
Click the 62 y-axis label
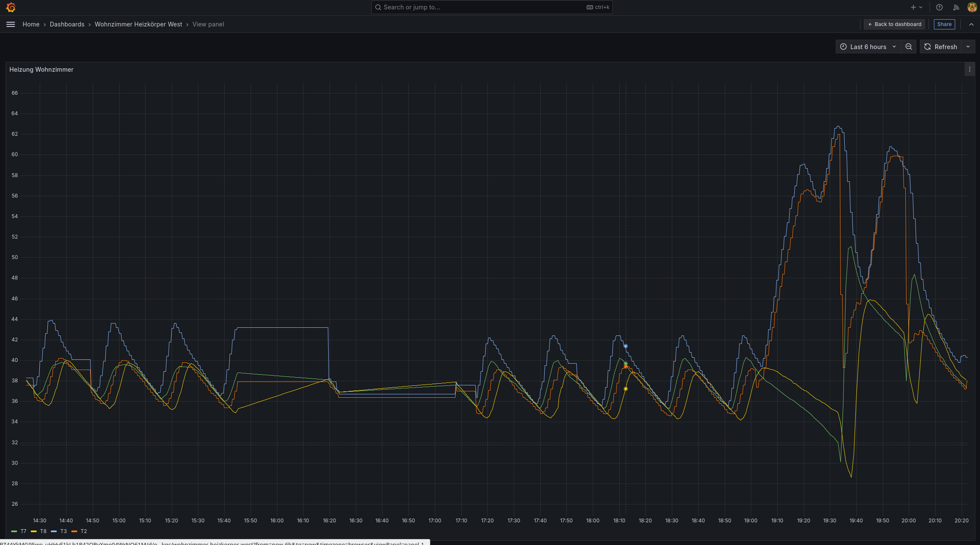pos(15,134)
